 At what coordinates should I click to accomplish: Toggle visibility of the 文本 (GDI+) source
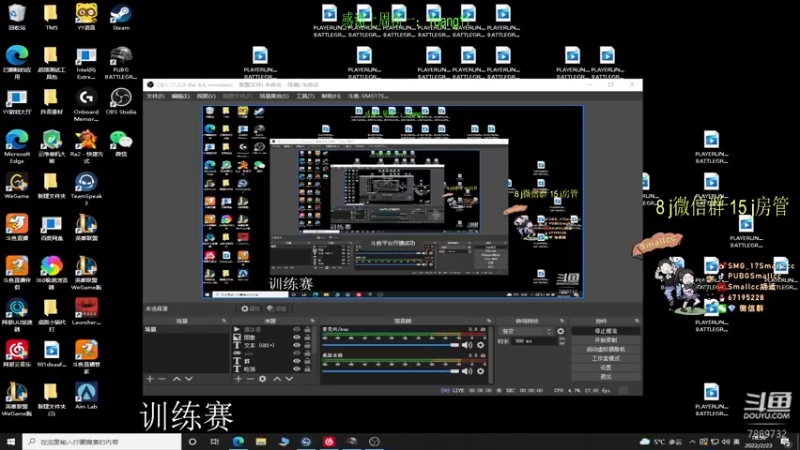296,345
